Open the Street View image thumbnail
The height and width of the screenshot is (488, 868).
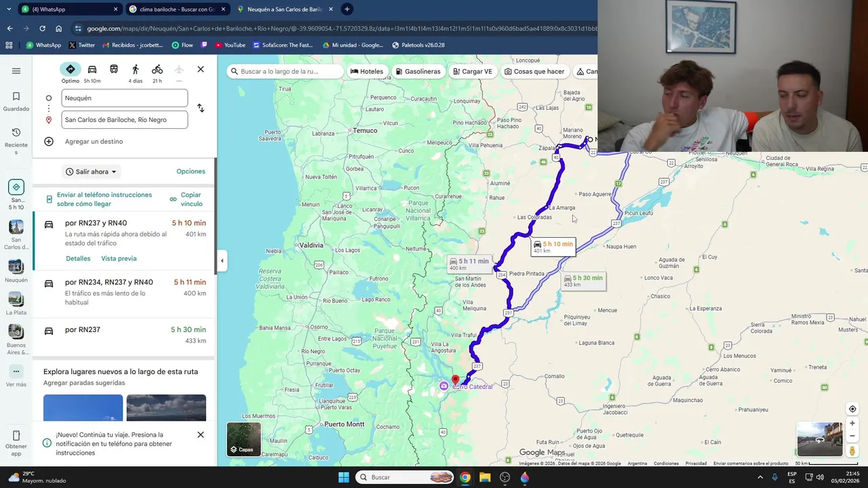tap(819, 439)
